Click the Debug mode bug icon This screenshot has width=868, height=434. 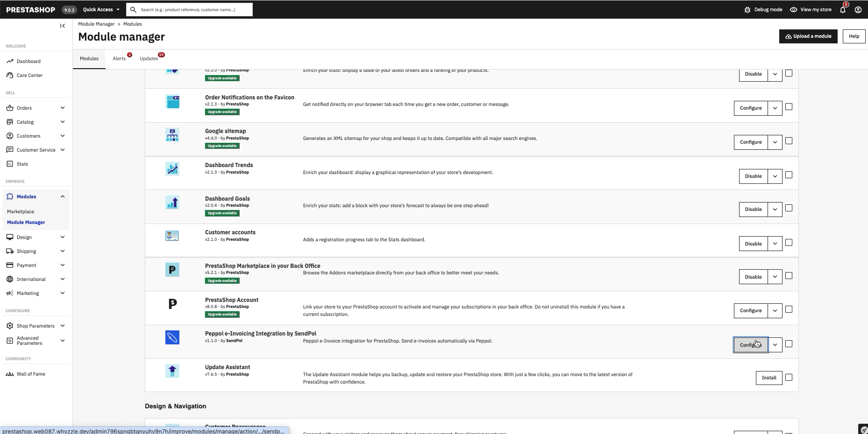747,9
